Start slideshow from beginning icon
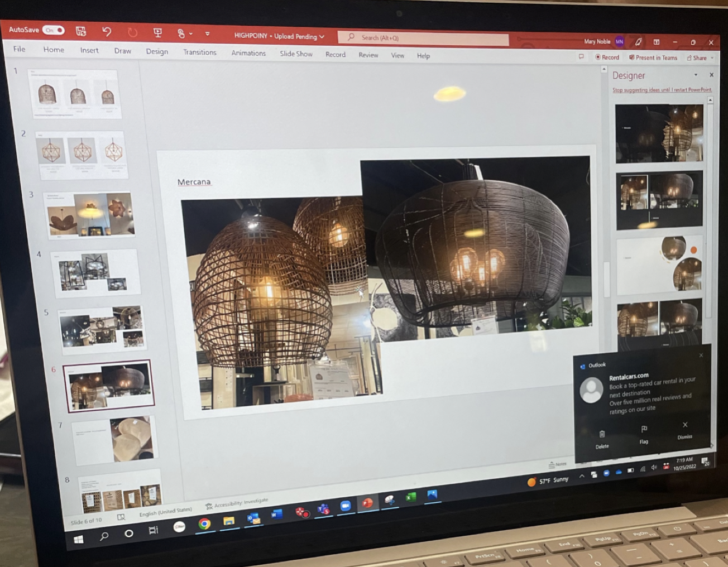Screen dimensions: 728x567 158,33
